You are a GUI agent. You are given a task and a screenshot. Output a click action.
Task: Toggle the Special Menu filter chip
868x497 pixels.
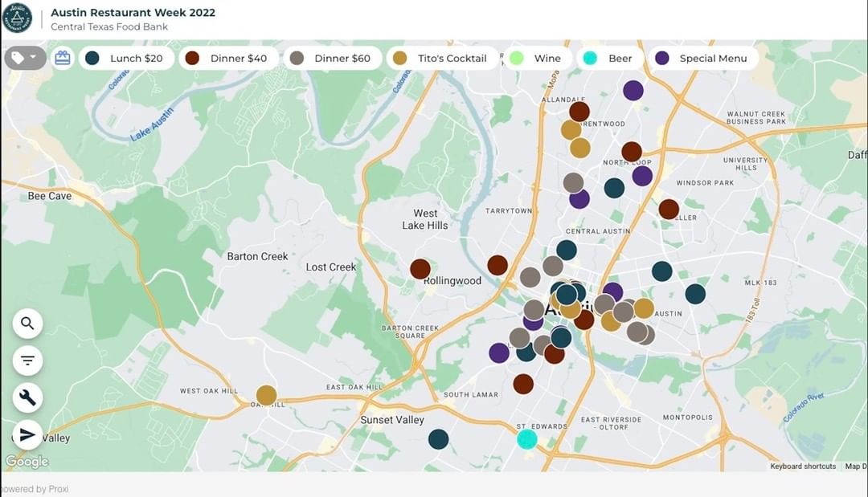702,58
